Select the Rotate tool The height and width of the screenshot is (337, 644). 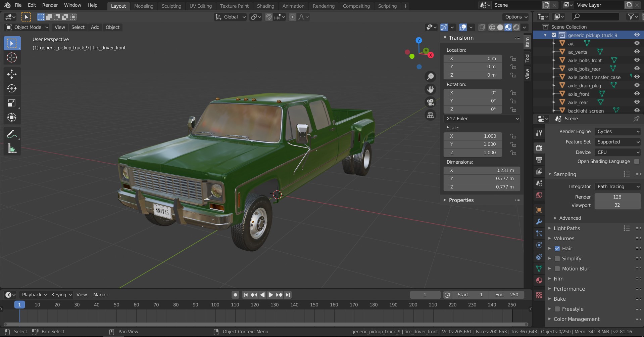[x=12, y=88]
